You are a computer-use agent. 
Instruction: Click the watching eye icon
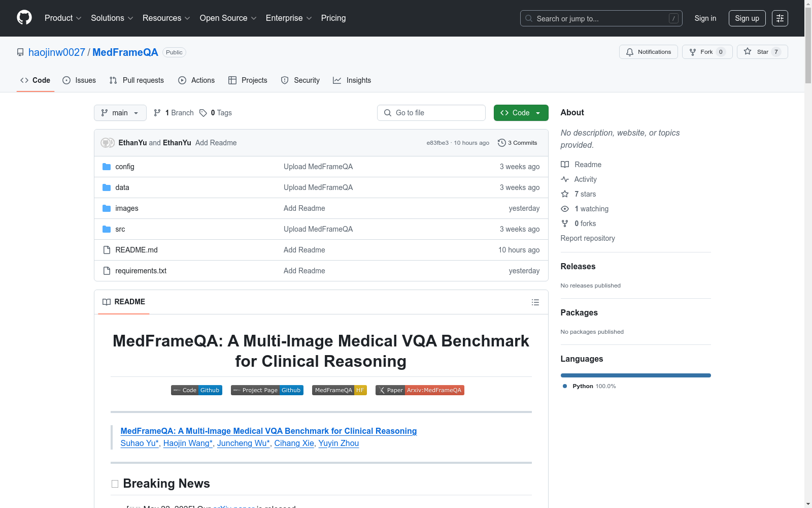point(565,209)
